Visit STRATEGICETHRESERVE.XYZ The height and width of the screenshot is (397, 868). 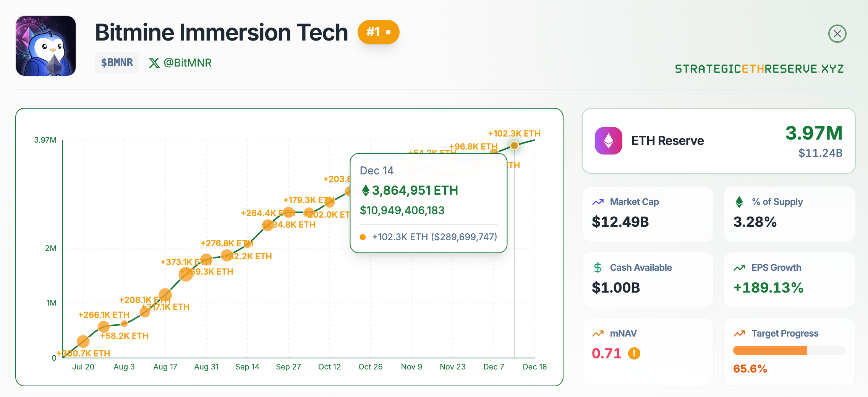coord(759,69)
